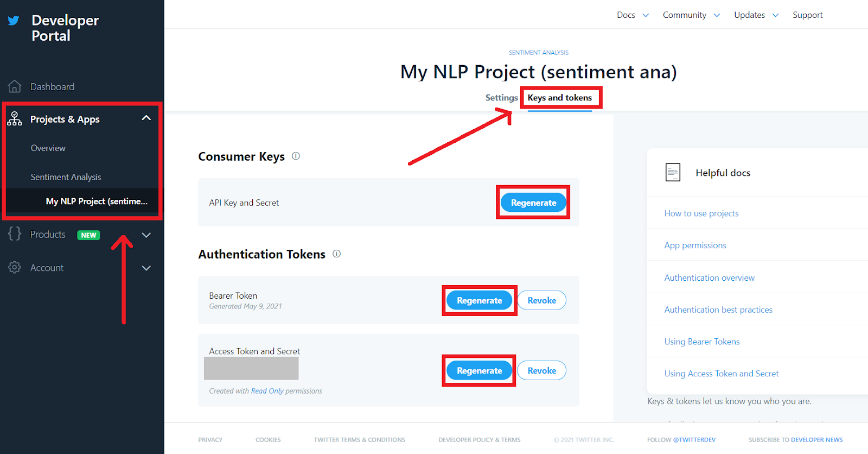Open the Authentication overview doc
868x454 pixels.
point(710,278)
